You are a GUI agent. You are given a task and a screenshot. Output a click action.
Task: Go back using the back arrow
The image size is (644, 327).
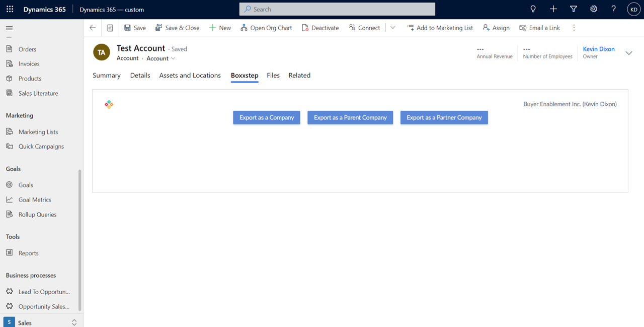click(93, 28)
